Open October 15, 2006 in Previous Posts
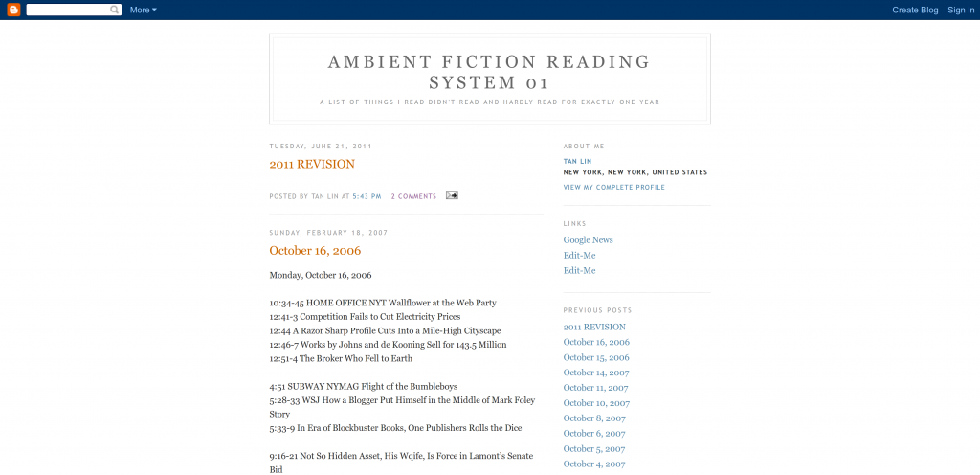This screenshot has width=980, height=475. (x=596, y=357)
